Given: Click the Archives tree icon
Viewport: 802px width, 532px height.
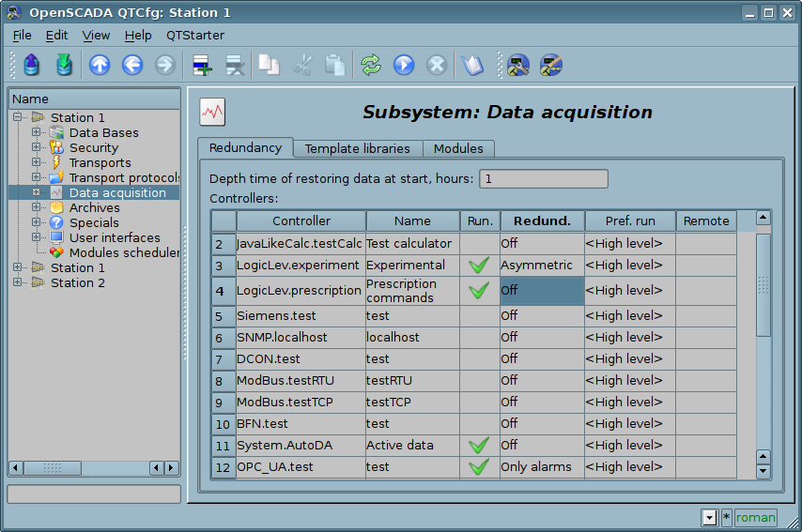Looking at the screenshot, I should point(56,207).
